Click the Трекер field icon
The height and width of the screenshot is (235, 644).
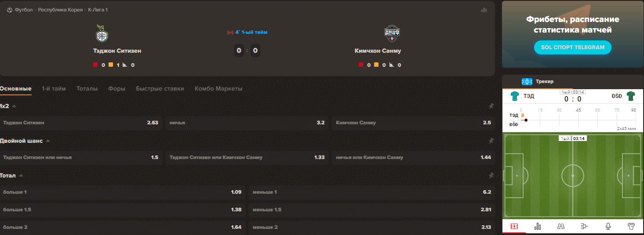[527, 82]
